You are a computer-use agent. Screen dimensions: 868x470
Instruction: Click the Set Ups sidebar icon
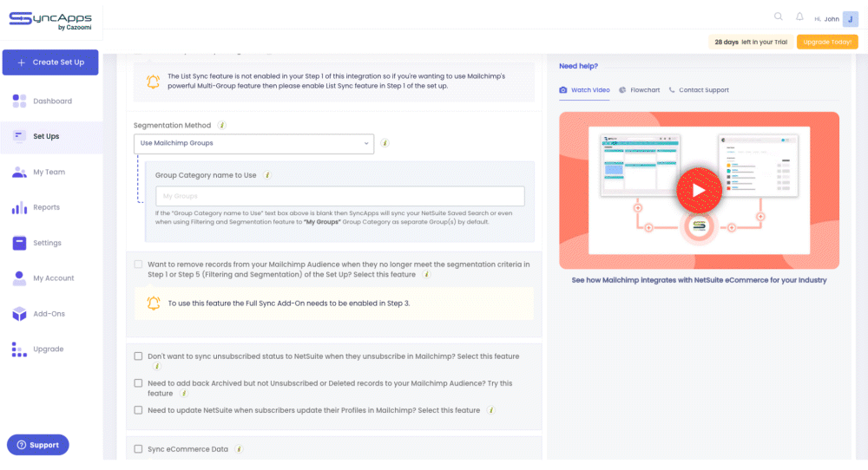tap(19, 136)
